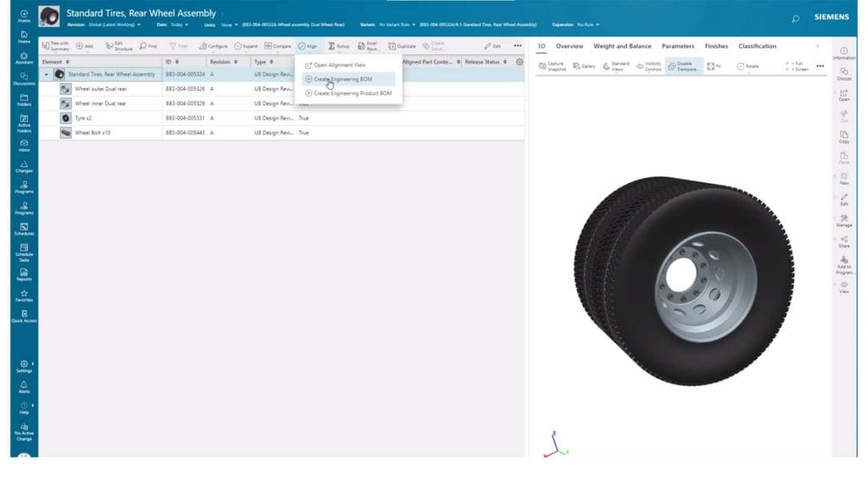
Task: Click the Duplicate toolbar icon
Action: 399,47
